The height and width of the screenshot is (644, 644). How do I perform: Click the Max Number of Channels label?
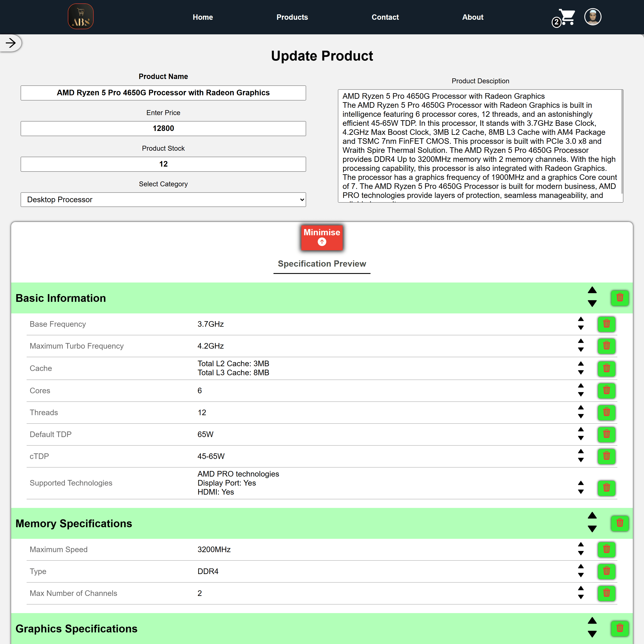(73, 593)
